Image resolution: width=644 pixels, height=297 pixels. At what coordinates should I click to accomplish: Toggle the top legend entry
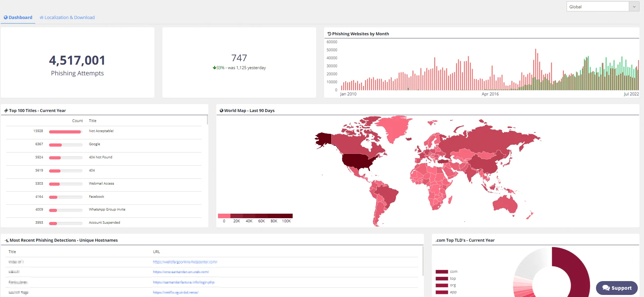pos(446,279)
